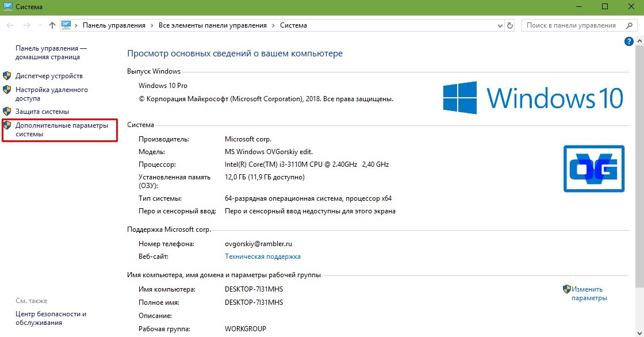Click the System window title bar icon

click(x=7, y=6)
